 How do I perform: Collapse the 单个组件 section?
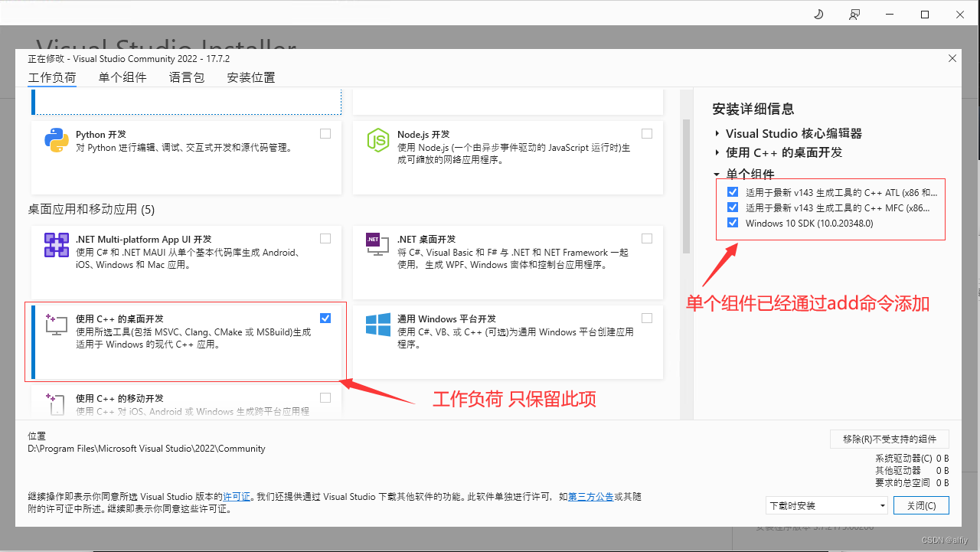717,174
